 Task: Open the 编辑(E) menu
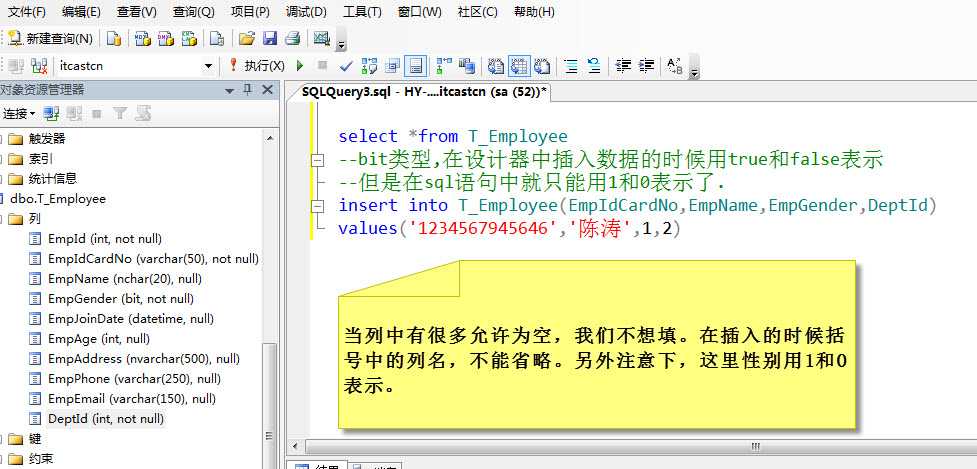81,12
